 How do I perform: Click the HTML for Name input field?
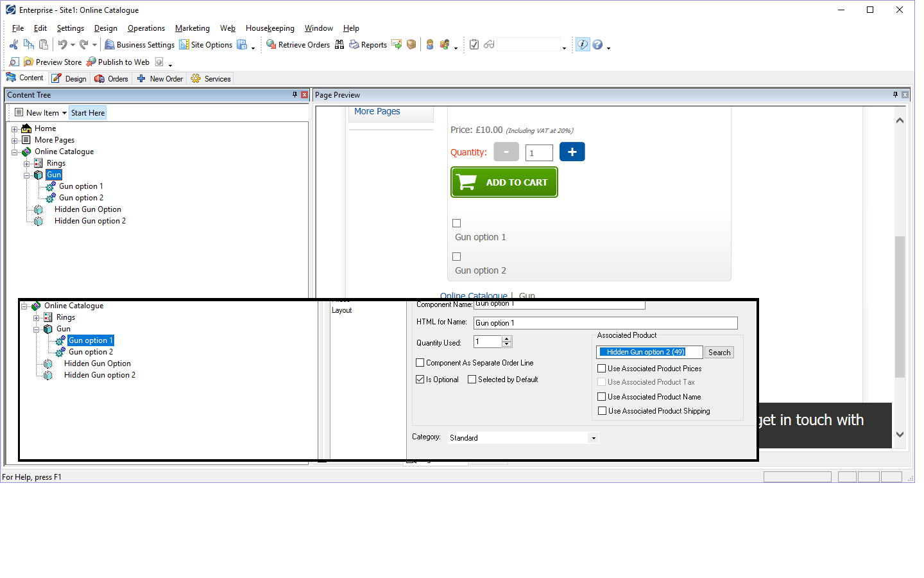(x=605, y=323)
